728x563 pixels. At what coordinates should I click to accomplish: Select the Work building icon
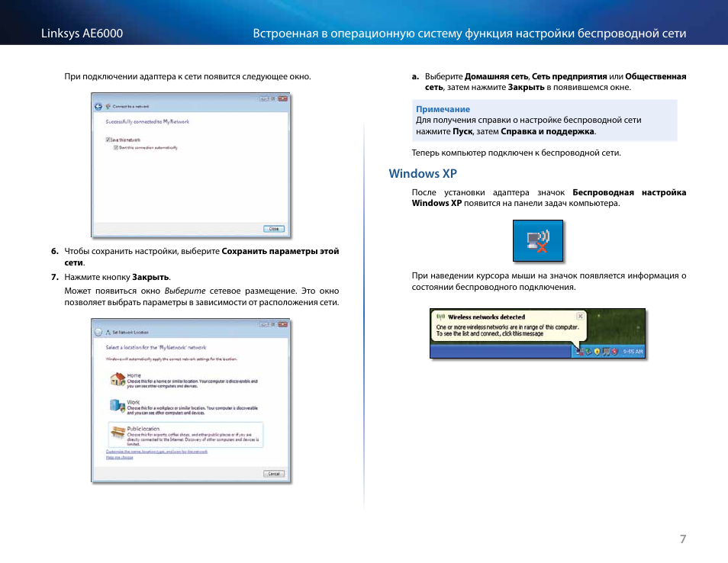(x=117, y=406)
